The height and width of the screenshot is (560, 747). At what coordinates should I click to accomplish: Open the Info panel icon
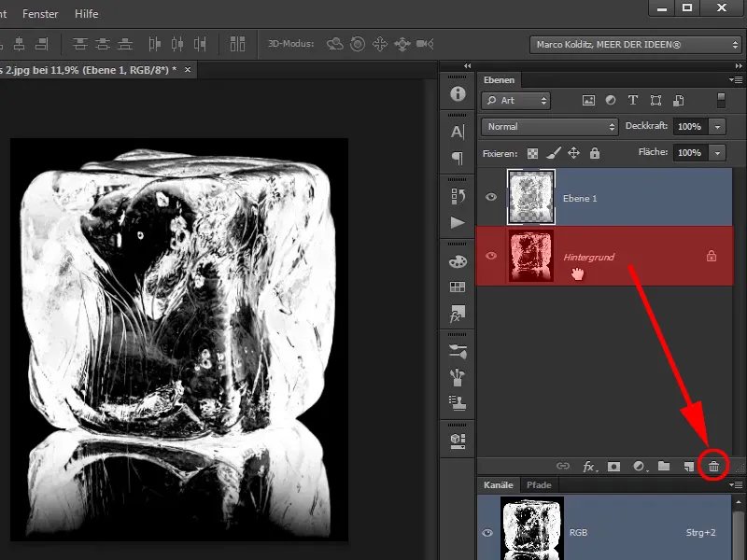(458, 94)
